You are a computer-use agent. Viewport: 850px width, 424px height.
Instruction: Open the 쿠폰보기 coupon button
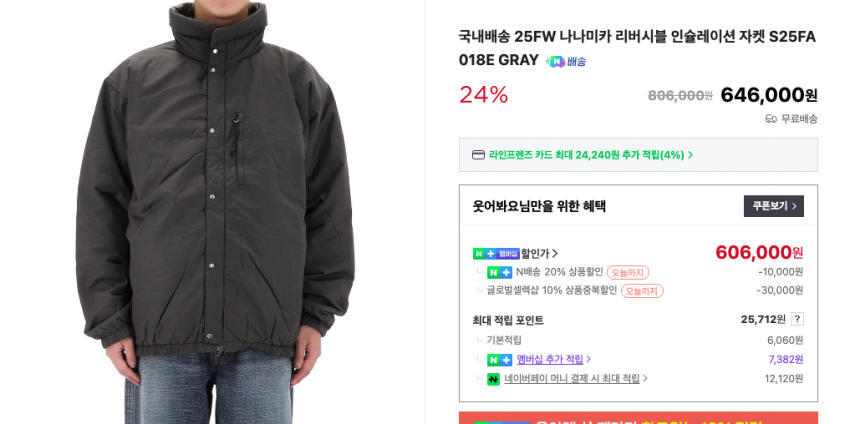pyautogui.click(x=774, y=206)
